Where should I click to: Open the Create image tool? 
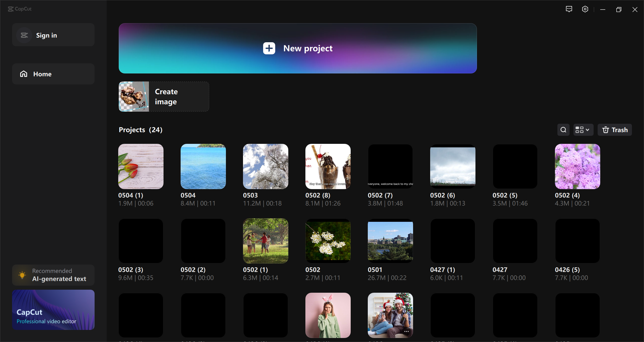(164, 97)
